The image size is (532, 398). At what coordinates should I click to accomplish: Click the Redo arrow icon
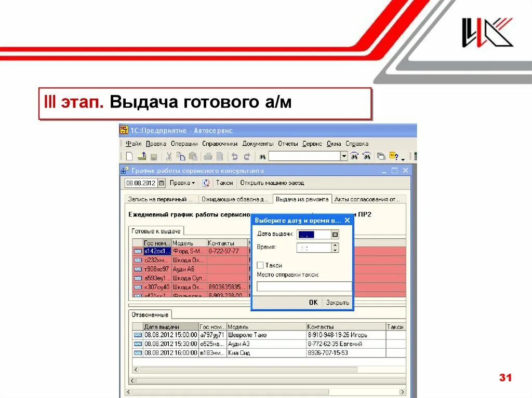pyautogui.click(x=247, y=156)
